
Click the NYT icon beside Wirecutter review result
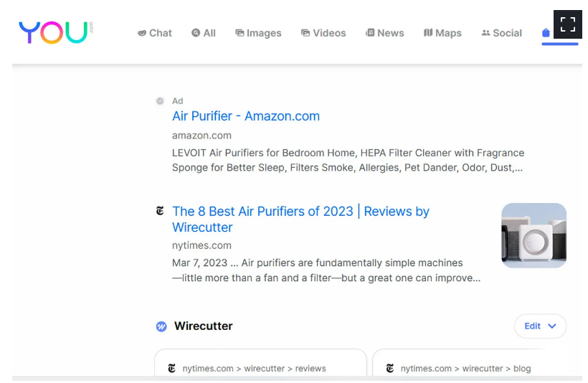click(160, 211)
